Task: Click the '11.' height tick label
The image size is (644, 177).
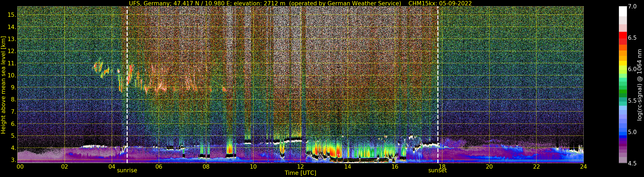Action: point(12,63)
